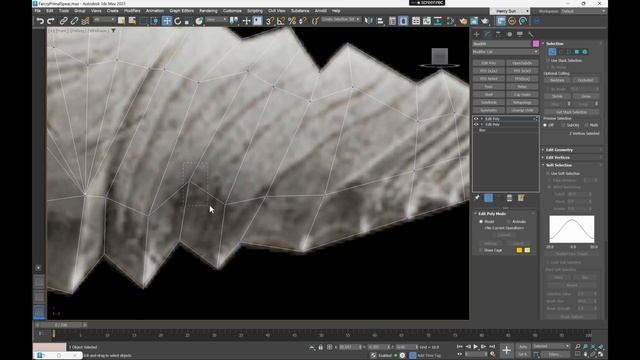Click the Align tool icon
The width and height of the screenshot is (640, 360).
380,21
